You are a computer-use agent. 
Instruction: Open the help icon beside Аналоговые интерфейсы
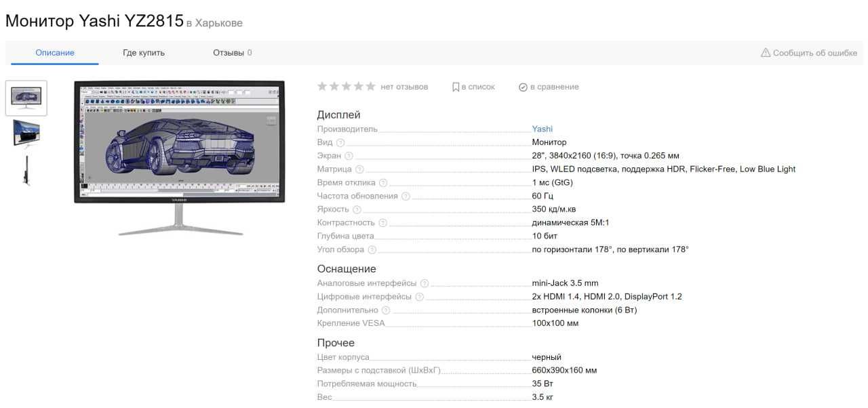(x=425, y=283)
